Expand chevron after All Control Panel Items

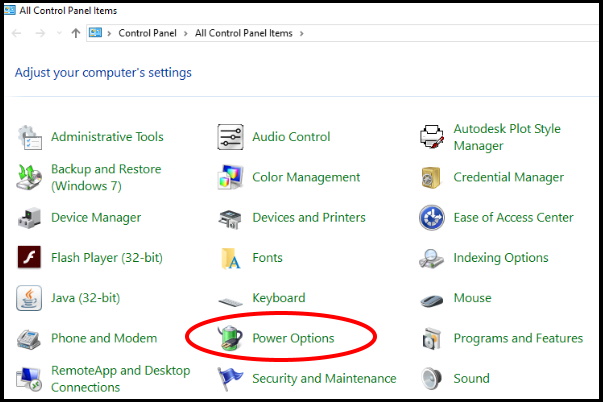302,33
